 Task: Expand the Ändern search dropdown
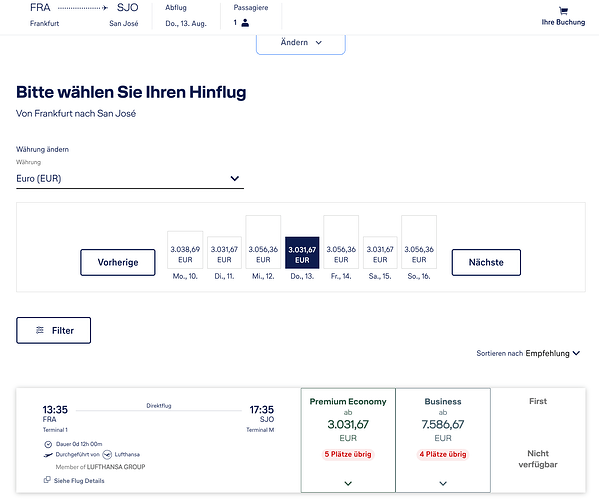(x=301, y=44)
